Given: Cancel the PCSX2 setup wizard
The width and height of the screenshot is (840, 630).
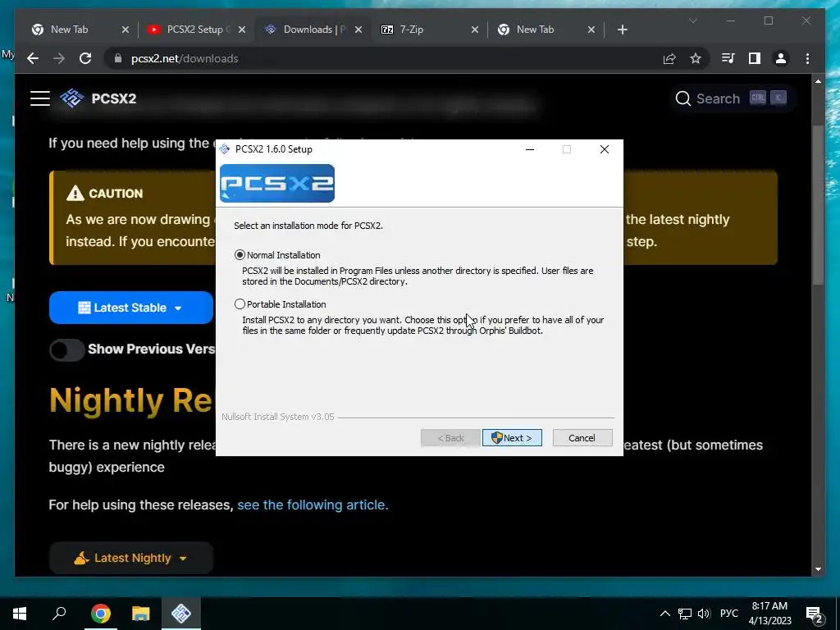Looking at the screenshot, I should pyautogui.click(x=582, y=438).
